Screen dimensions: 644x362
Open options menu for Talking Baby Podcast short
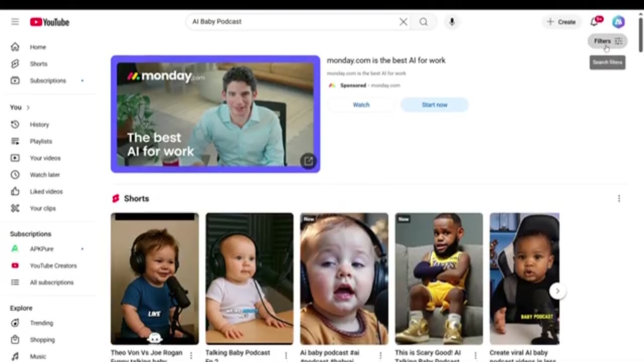[286, 355]
